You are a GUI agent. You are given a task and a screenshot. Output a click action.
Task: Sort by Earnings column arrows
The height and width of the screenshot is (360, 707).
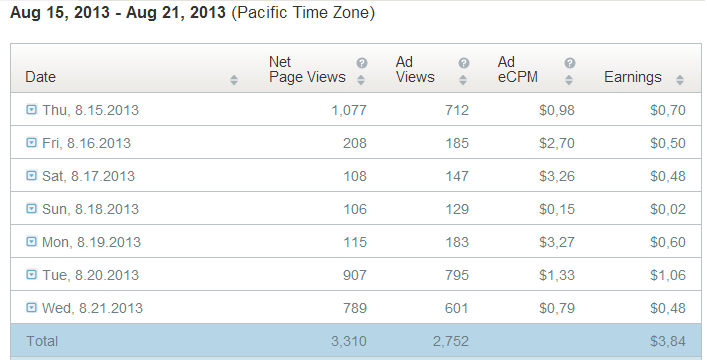pyautogui.click(x=679, y=80)
